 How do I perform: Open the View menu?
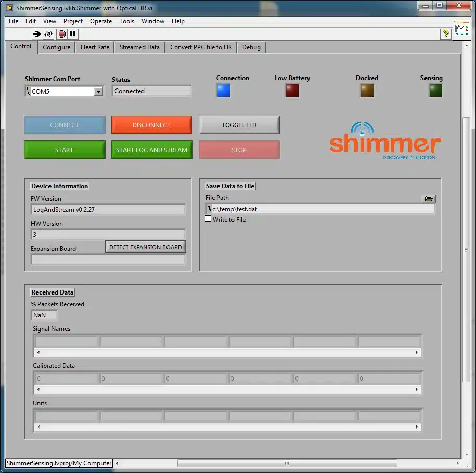(x=49, y=21)
